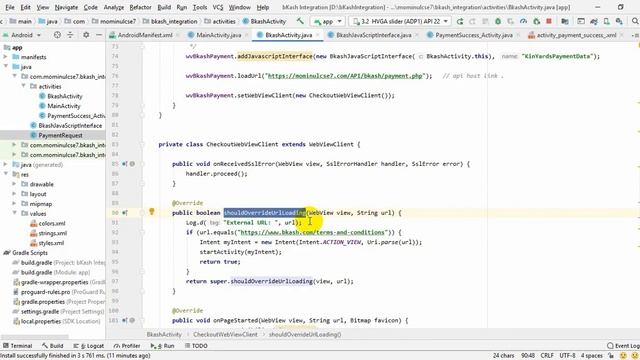Select strings.xml in project tree
Viewport: 640px width, 360px height.
click(x=53, y=233)
